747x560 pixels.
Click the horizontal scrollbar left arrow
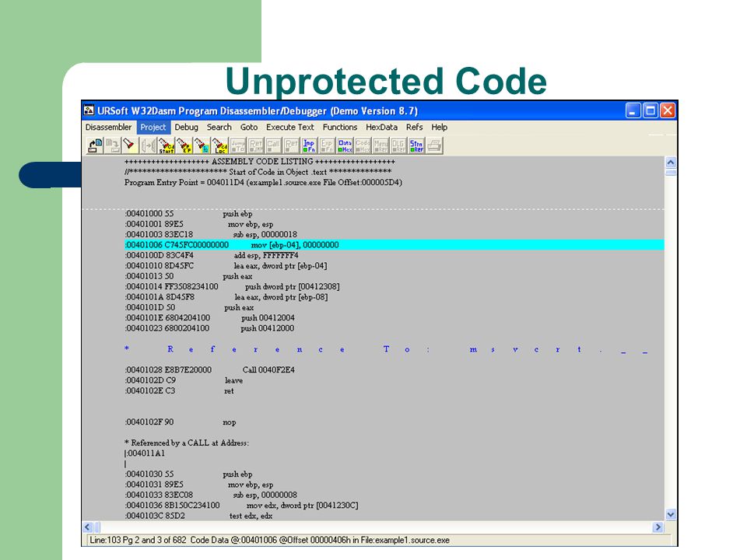(88, 527)
